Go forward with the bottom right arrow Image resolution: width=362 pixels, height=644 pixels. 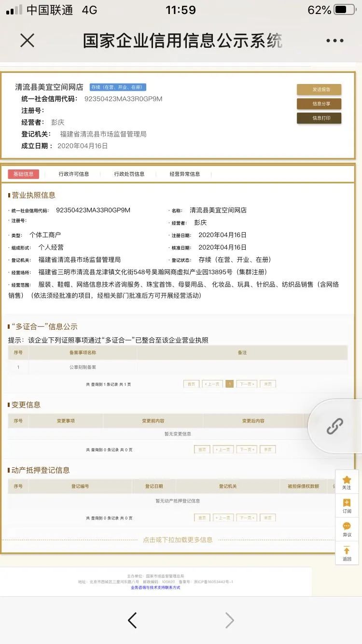pos(230,620)
